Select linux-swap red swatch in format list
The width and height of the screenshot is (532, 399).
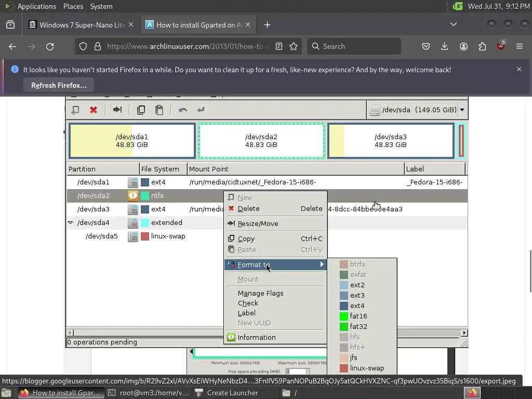[344, 368]
